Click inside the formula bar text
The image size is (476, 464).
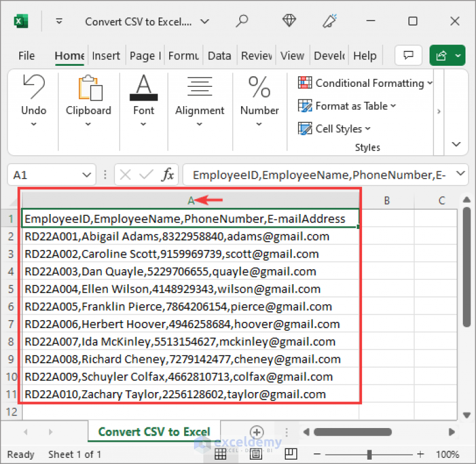[x=319, y=175]
